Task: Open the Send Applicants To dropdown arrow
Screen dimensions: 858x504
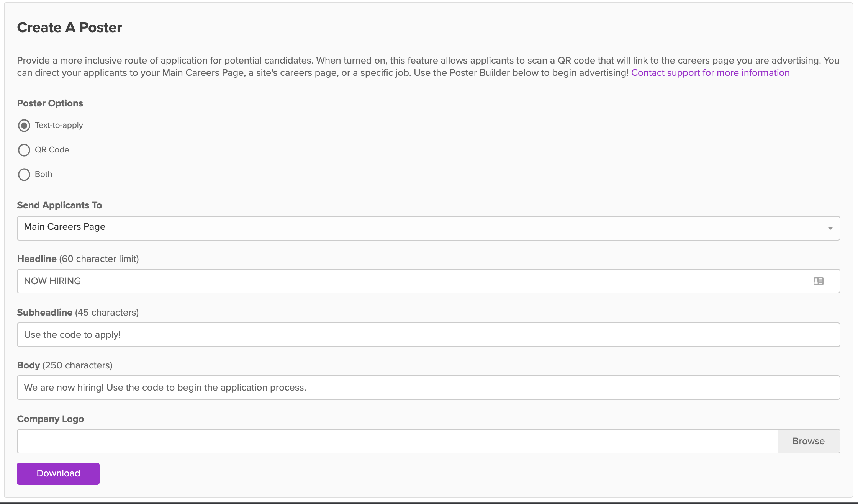Action: point(830,228)
